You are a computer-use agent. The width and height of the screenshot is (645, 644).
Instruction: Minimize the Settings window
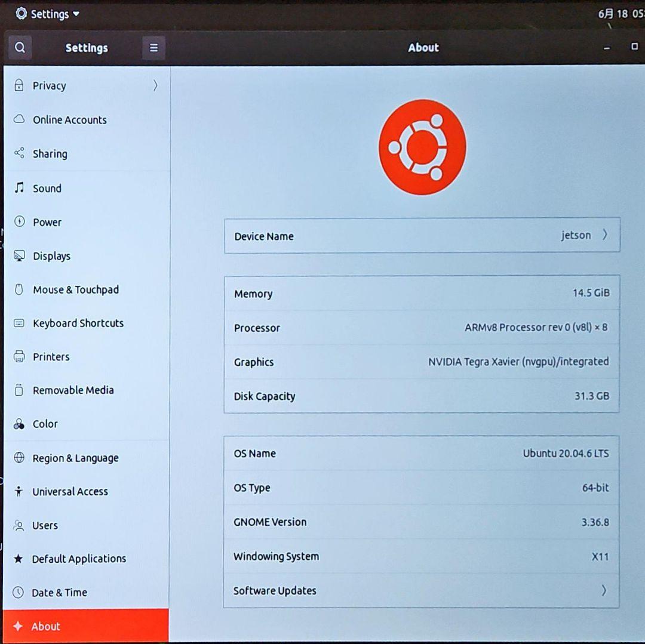coord(606,48)
